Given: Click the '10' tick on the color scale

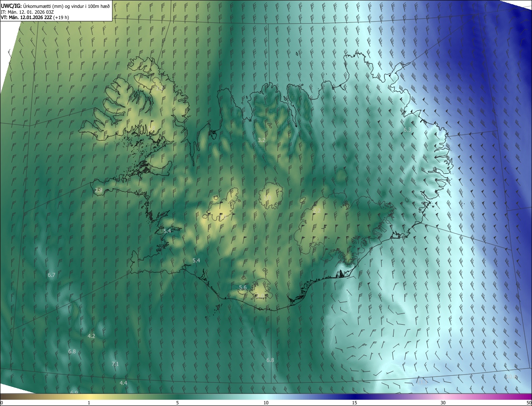Looking at the screenshot, I should point(266,403).
